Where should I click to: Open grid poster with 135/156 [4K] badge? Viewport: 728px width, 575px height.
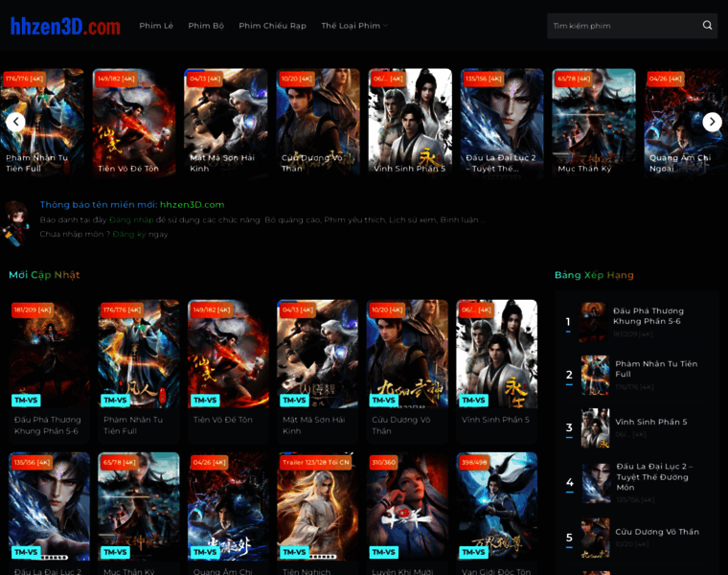pos(49,506)
